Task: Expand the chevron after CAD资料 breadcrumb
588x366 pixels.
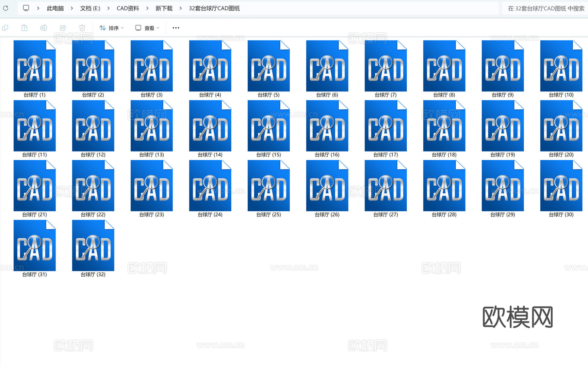Action: pos(147,8)
